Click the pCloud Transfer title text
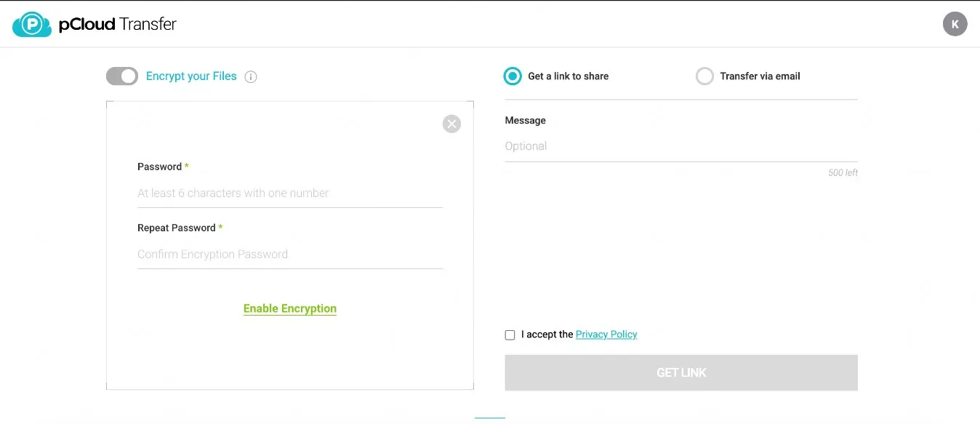This screenshot has height=424, width=980. click(x=118, y=24)
